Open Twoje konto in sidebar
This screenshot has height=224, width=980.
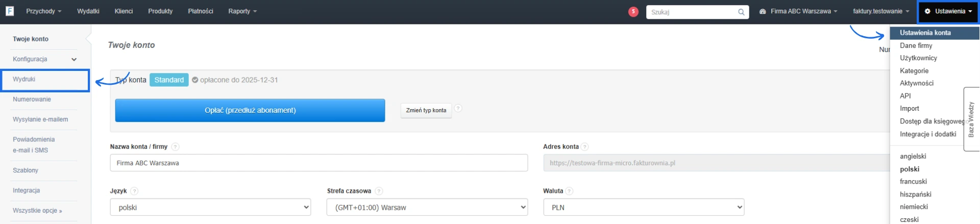(x=31, y=39)
